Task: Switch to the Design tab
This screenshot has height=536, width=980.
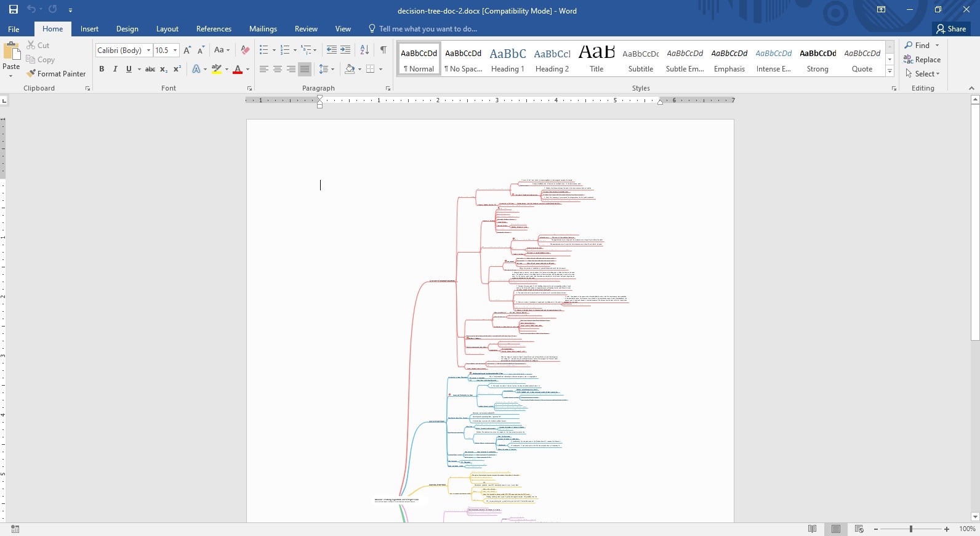Action: pos(127,29)
